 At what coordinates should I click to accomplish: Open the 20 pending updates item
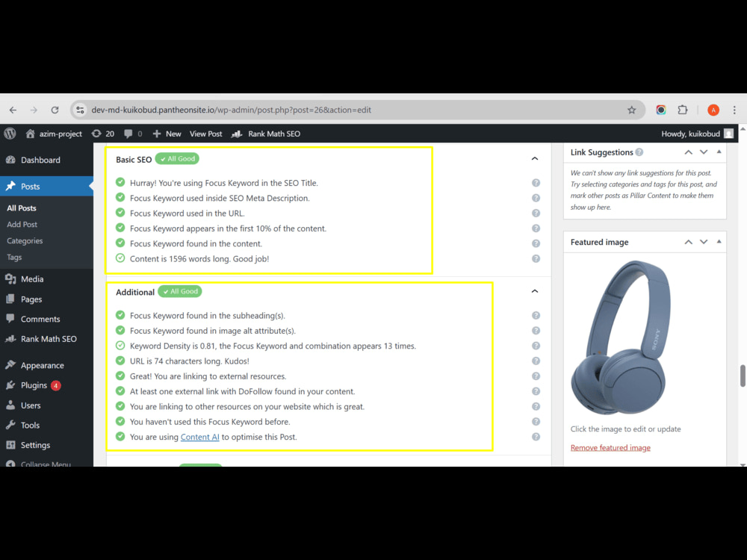pos(103,134)
